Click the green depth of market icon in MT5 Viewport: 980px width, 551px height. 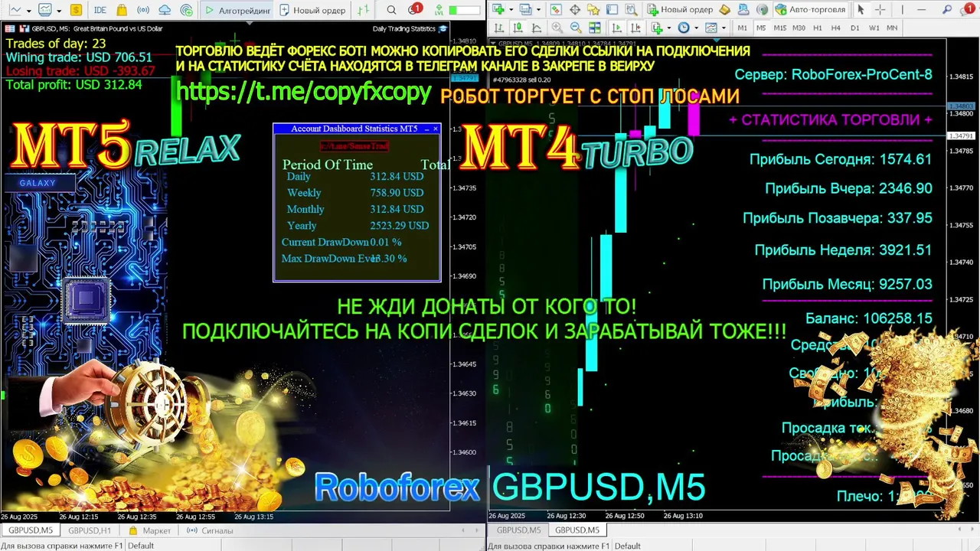tap(364, 10)
